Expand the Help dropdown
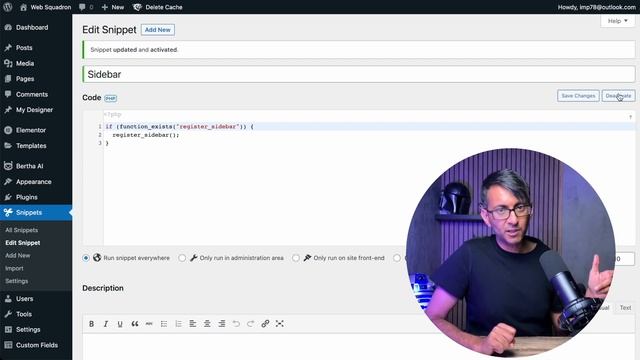 [x=618, y=21]
